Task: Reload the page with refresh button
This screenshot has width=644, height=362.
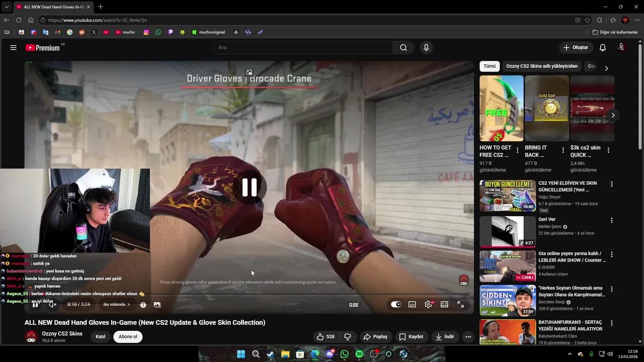Action: click(x=19, y=20)
